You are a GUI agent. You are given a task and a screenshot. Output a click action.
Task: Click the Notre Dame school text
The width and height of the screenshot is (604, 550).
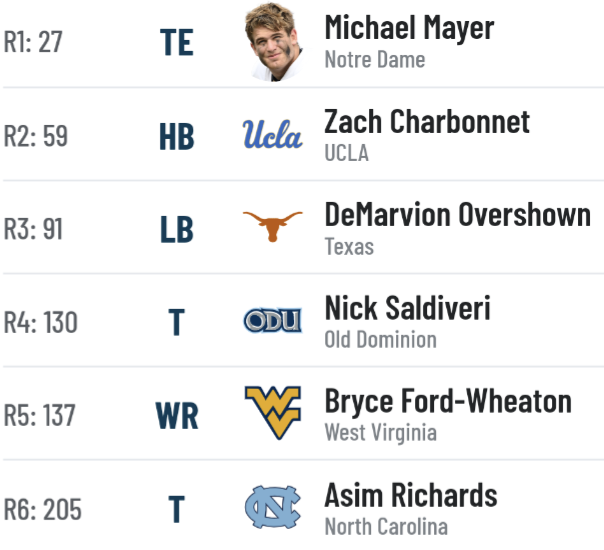(375, 60)
